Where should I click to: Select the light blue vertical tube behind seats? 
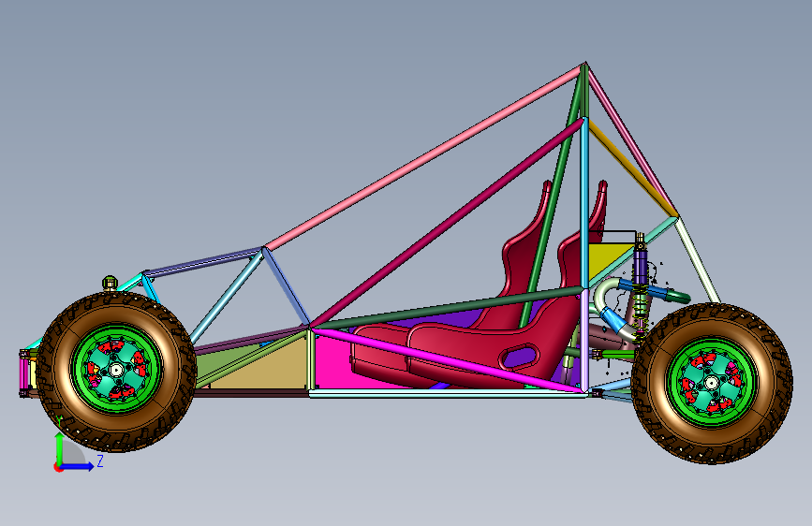point(584,202)
